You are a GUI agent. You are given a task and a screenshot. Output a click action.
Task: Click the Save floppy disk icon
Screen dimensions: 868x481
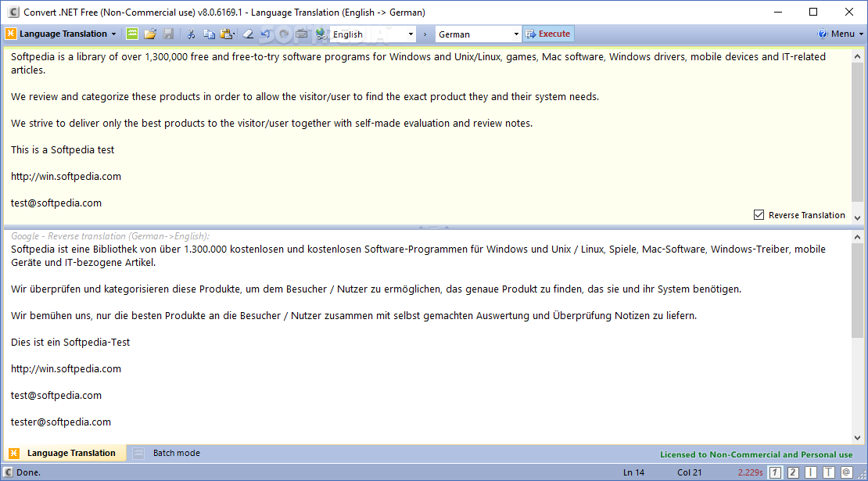tap(168, 34)
